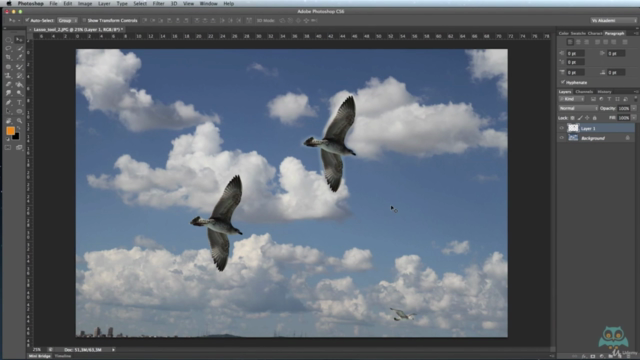
Task: Toggle lock transparent pixels
Action: click(x=572, y=118)
